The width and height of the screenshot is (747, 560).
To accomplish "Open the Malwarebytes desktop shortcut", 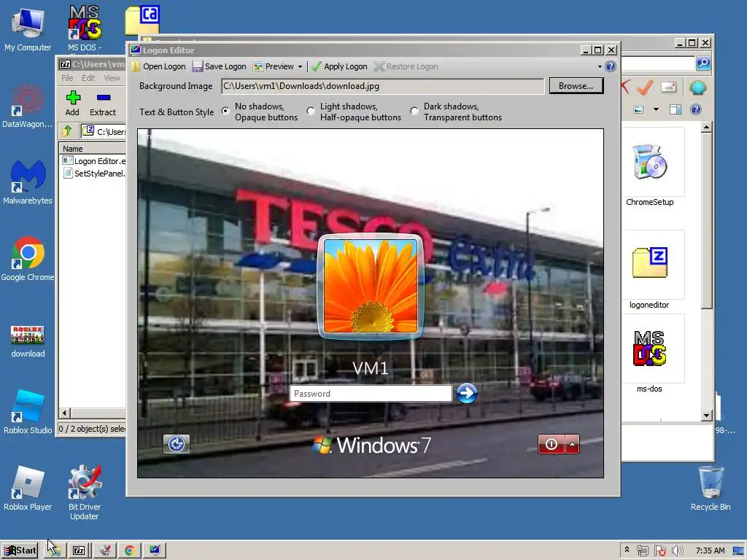I will click(28, 182).
